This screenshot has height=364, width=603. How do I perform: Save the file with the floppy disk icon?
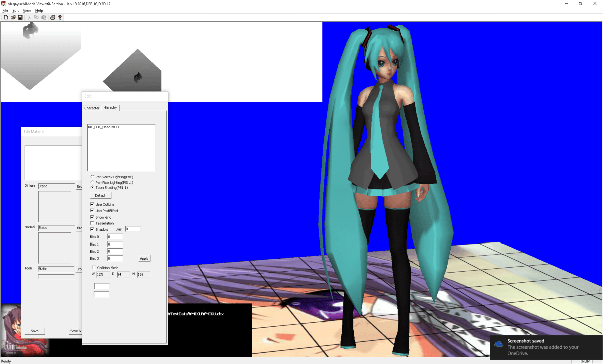pos(19,17)
